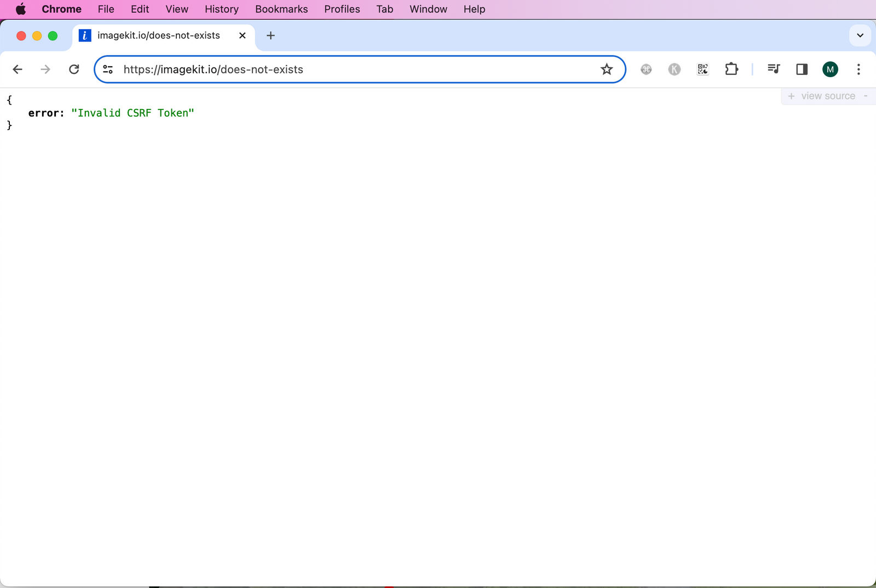Click the site information icon in address bar
This screenshot has height=588, width=876.
pyautogui.click(x=107, y=70)
